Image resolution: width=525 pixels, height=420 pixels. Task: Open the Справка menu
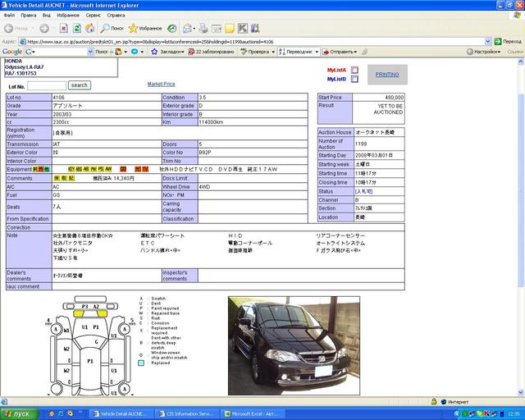(116, 16)
